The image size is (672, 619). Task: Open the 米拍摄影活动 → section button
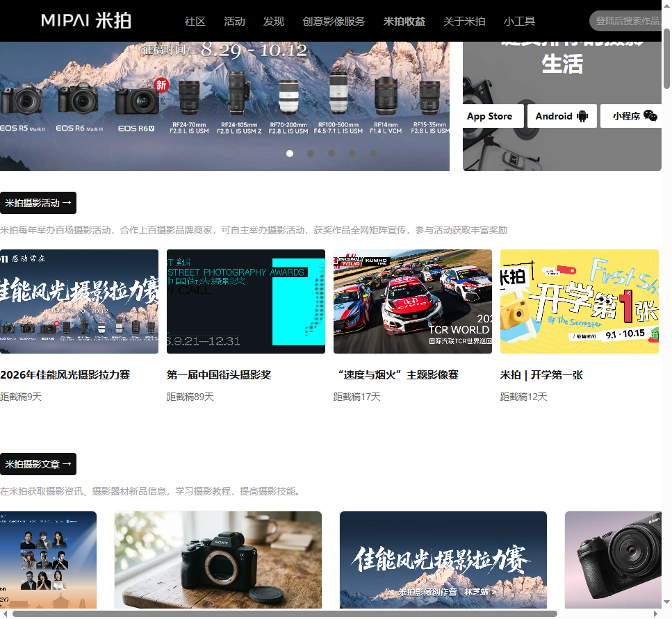[38, 203]
